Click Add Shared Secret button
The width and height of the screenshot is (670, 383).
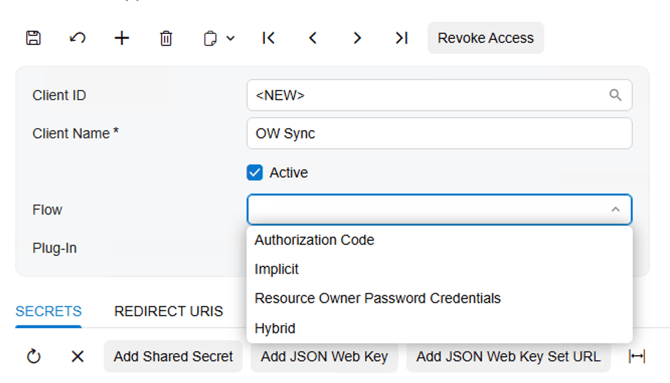(x=173, y=356)
